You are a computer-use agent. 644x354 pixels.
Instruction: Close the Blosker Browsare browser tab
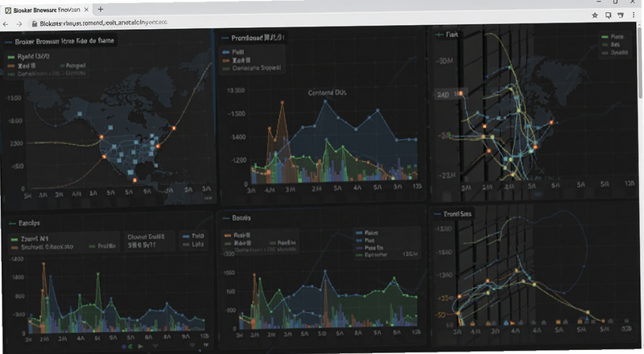tap(86, 10)
